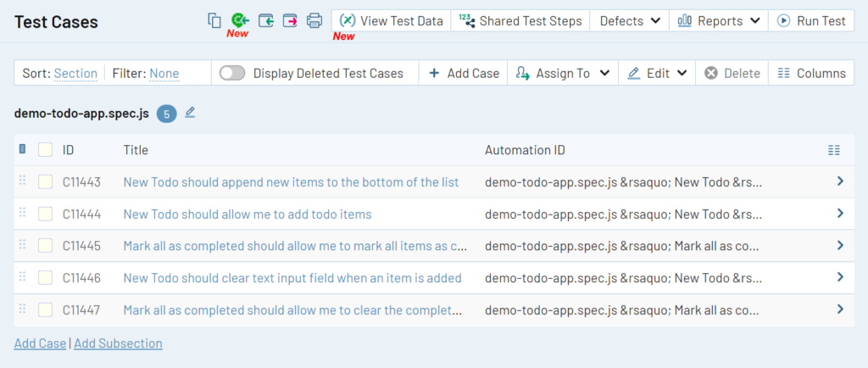Screen dimensions: 868x368
Task: Click the import test cases icon
Action: pyautogui.click(x=265, y=20)
